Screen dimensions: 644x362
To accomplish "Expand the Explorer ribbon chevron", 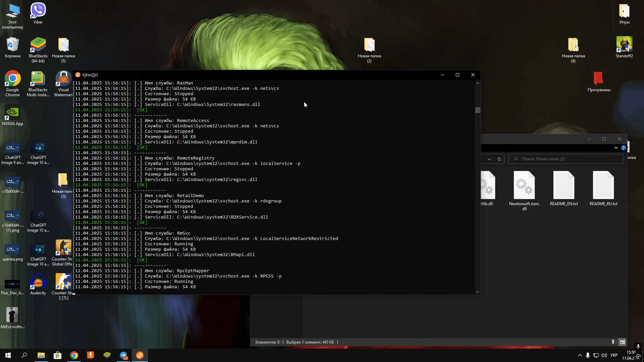I will (x=616, y=148).
